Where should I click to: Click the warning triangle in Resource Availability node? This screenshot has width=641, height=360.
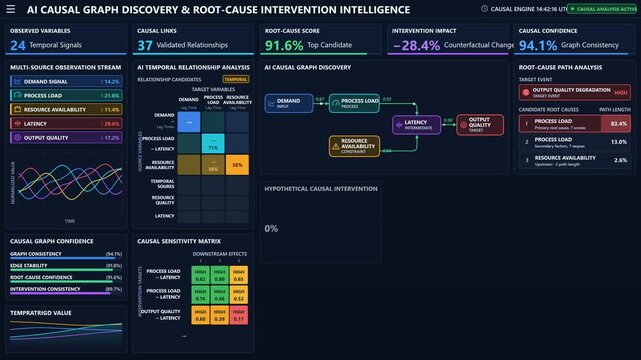pyautogui.click(x=336, y=146)
